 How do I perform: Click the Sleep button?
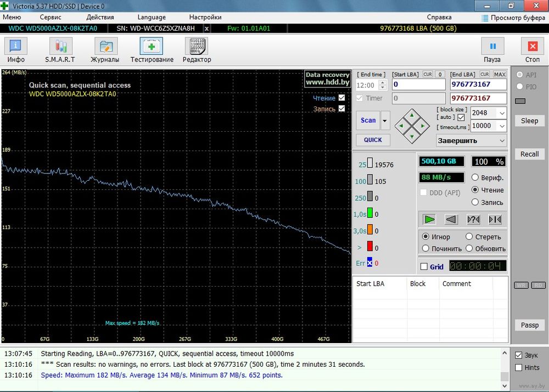[529, 121]
